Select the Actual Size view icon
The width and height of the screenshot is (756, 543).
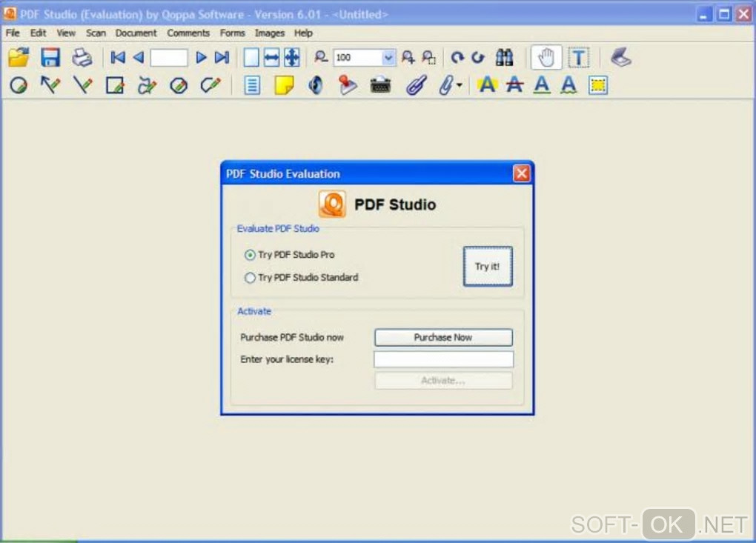point(251,58)
